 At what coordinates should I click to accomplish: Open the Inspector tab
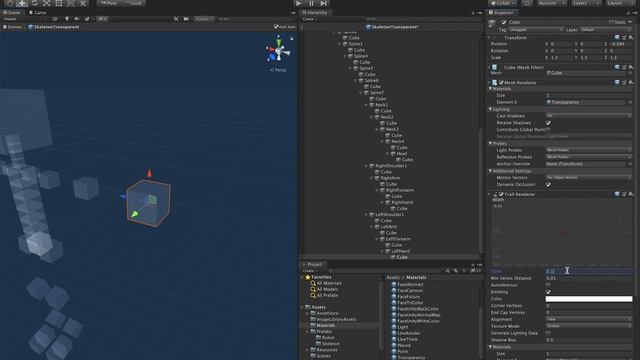[502, 13]
